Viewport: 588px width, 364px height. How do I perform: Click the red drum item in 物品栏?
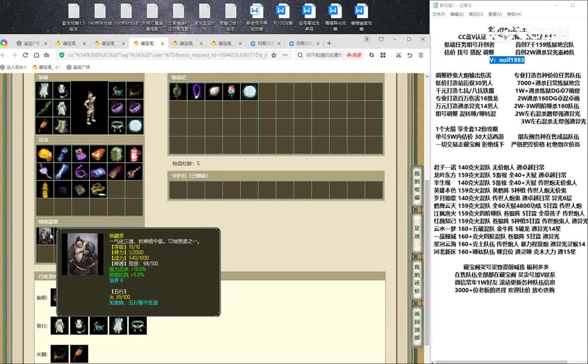(x=232, y=92)
